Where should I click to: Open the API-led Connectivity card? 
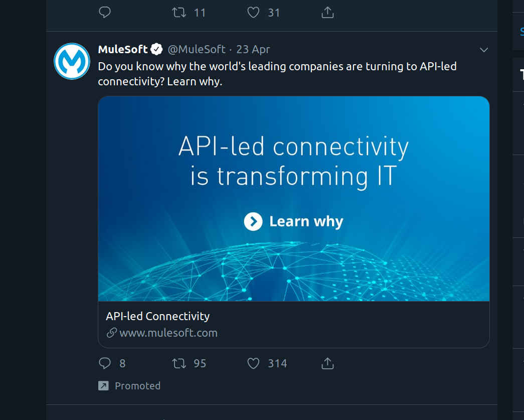(x=157, y=316)
